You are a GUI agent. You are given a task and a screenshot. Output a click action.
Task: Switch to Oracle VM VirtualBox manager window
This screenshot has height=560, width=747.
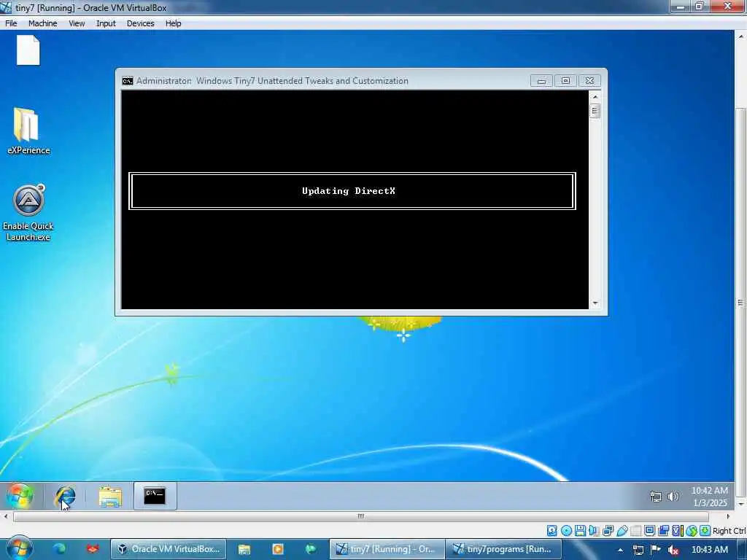[x=169, y=549]
